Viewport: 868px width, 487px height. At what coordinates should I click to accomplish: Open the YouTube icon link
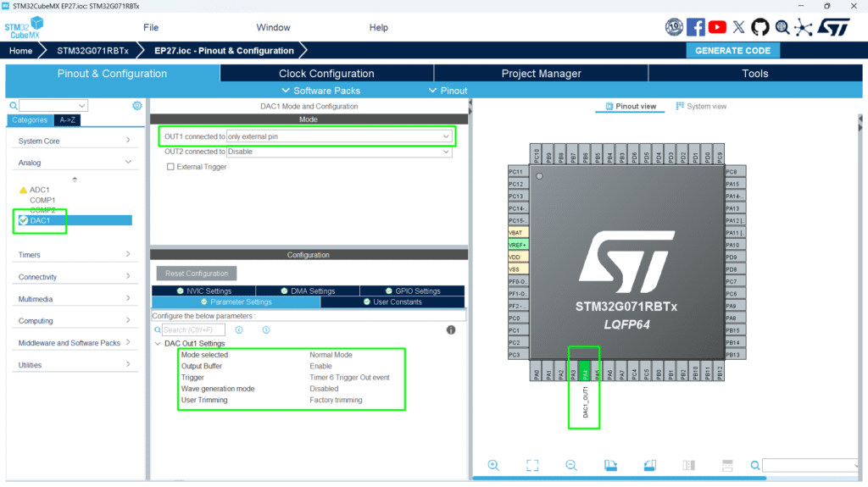point(717,27)
